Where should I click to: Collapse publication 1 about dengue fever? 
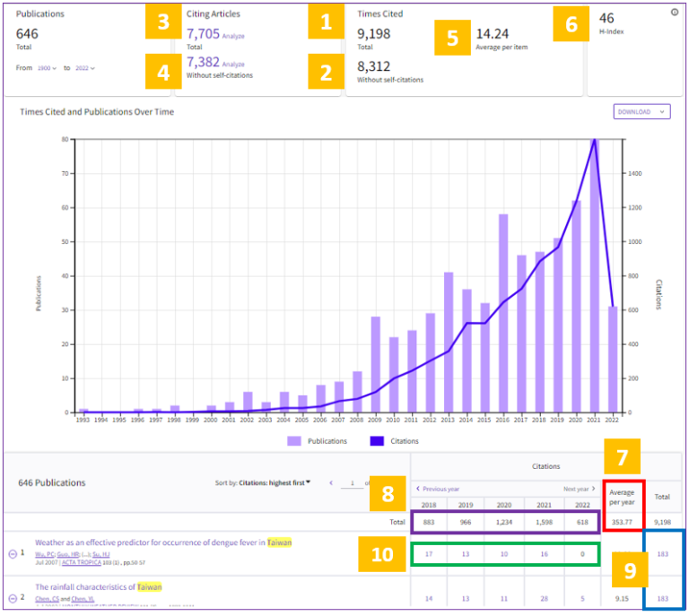coord(13,553)
